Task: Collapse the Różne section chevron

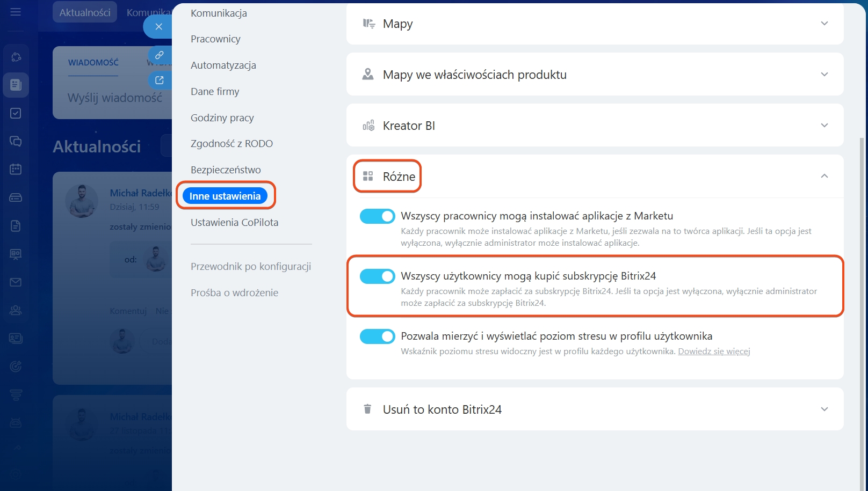Action: [x=824, y=176]
